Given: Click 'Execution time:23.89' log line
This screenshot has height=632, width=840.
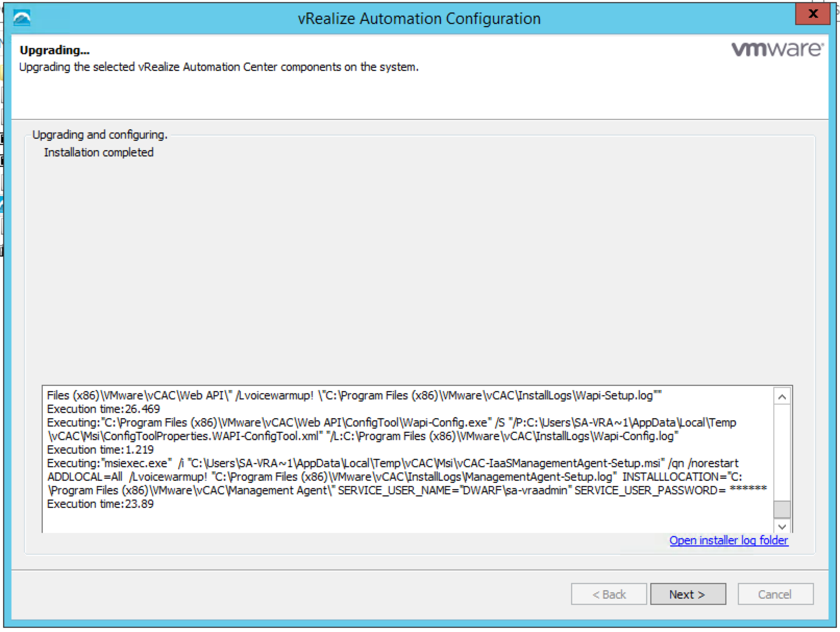Looking at the screenshot, I should point(100,504).
